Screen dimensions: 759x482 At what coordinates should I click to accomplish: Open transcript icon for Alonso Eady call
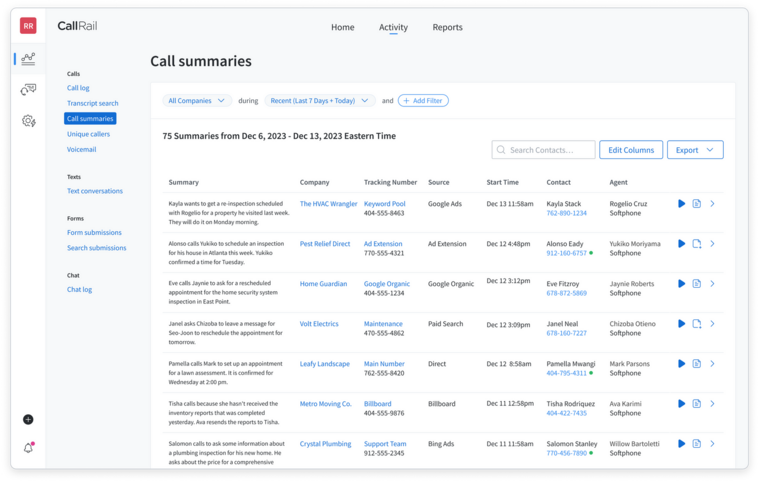click(x=697, y=244)
